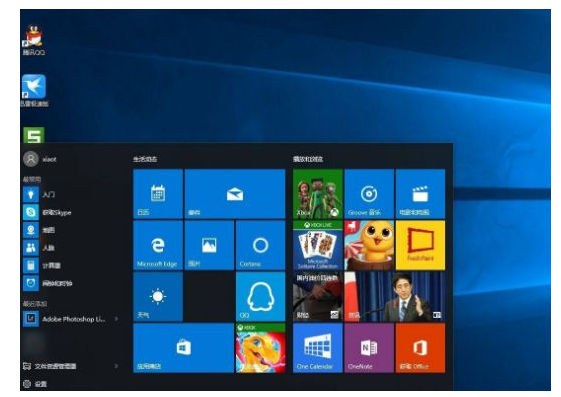Open the yellow chick game tile
561x397 pixels.
369,245
